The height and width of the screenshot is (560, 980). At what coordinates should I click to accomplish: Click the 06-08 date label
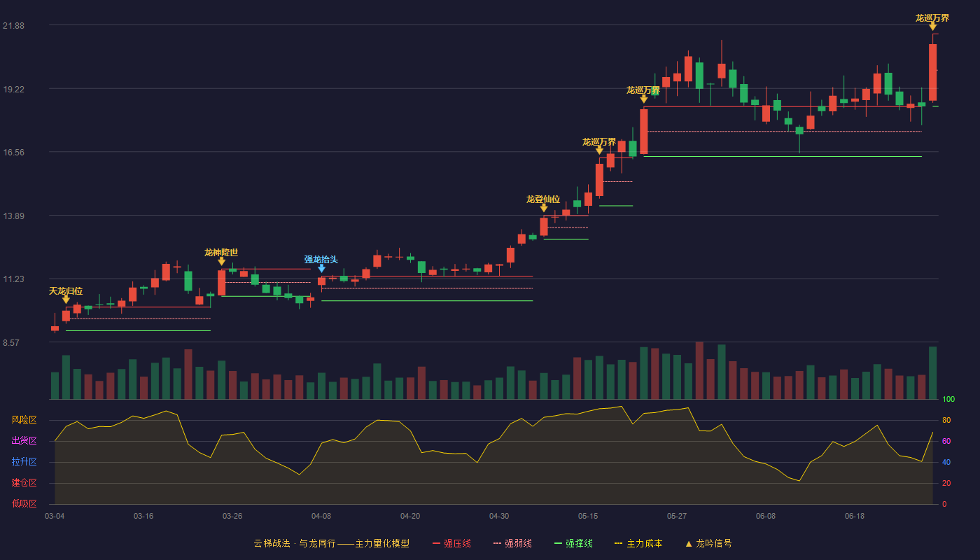(x=766, y=516)
